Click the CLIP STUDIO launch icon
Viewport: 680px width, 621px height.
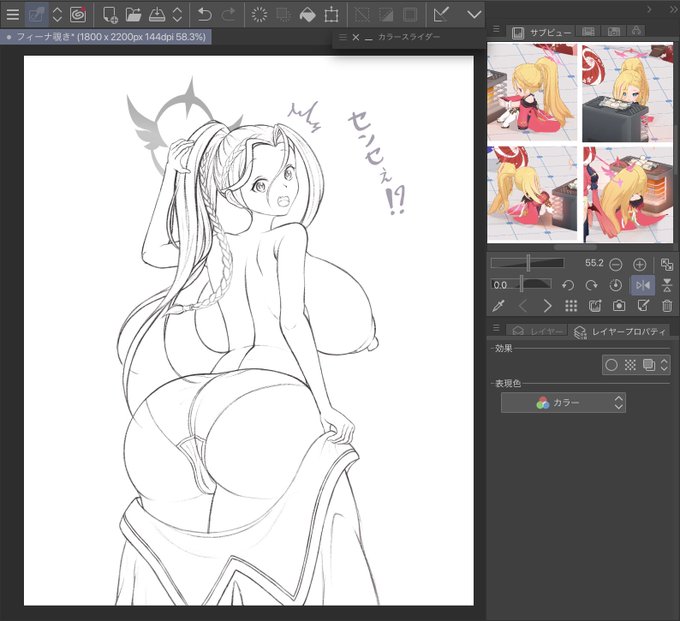coord(36,15)
